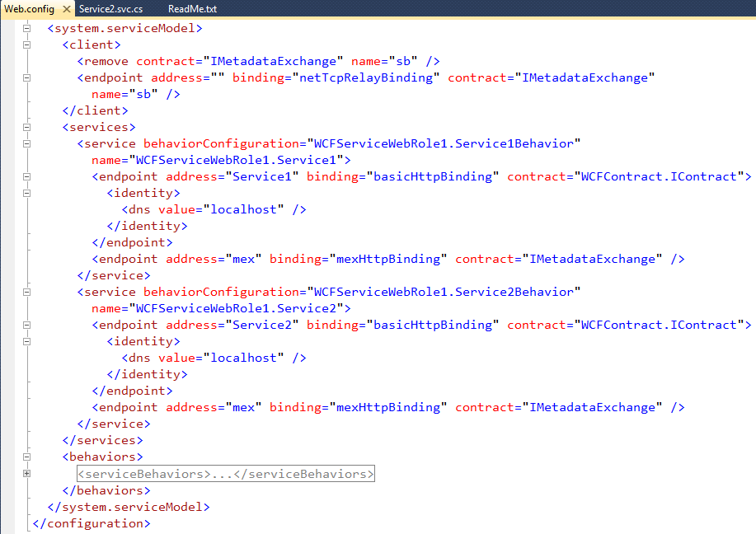The width and height of the screenshot is (756, 534).
Task: Collapse the services section
Action: 27,127
